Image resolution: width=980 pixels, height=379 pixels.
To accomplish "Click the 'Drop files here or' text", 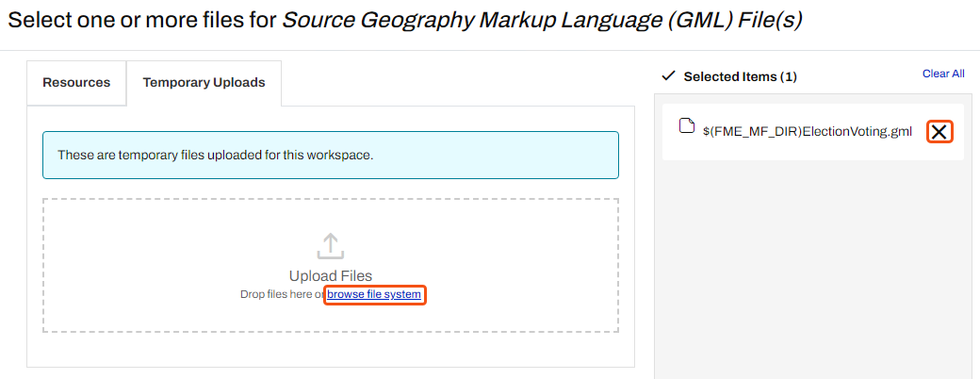I will (x=283, y=294).
